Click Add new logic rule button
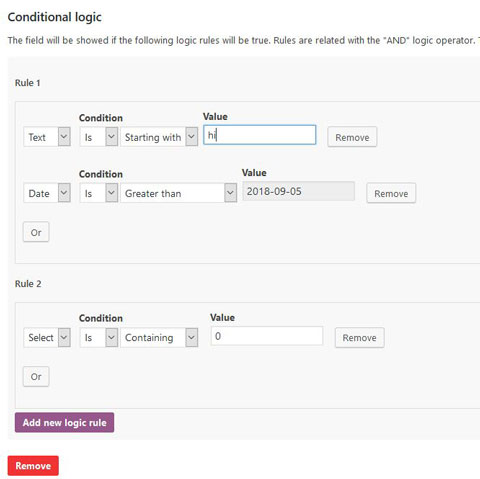 pos(64,422)
